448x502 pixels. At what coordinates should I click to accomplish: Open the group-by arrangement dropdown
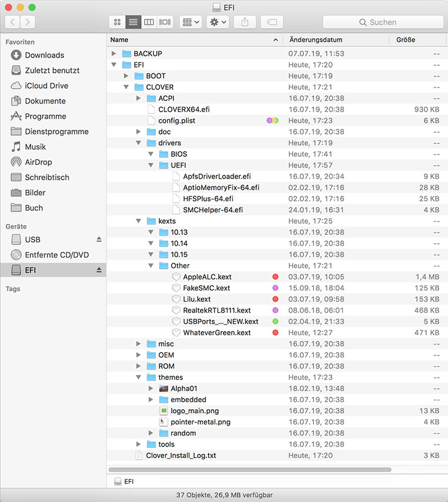[x=191, y=22]
